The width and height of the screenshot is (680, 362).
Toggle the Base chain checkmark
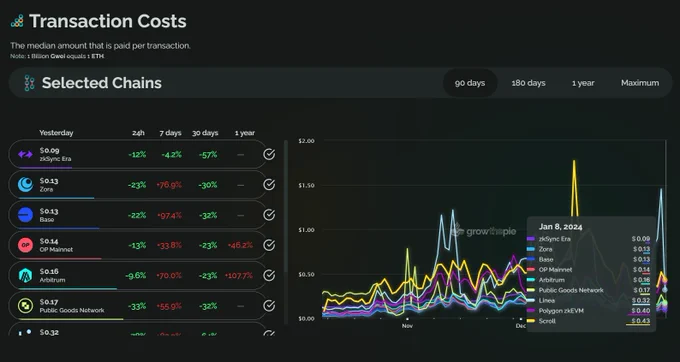pos(269,215)
